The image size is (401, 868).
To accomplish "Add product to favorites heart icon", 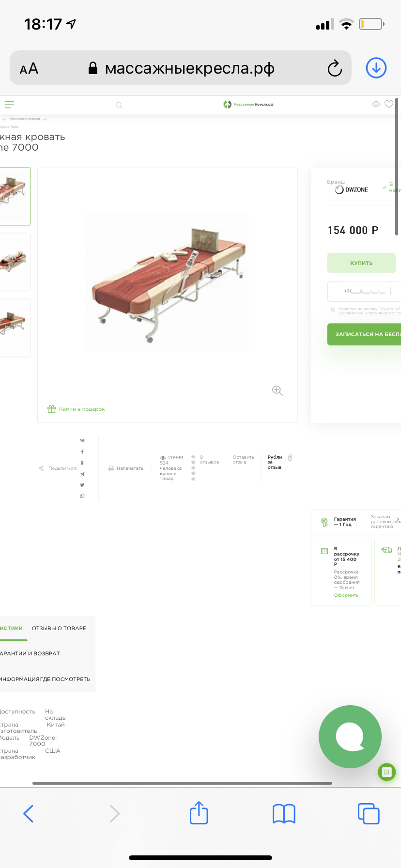I will coord(389,104).
